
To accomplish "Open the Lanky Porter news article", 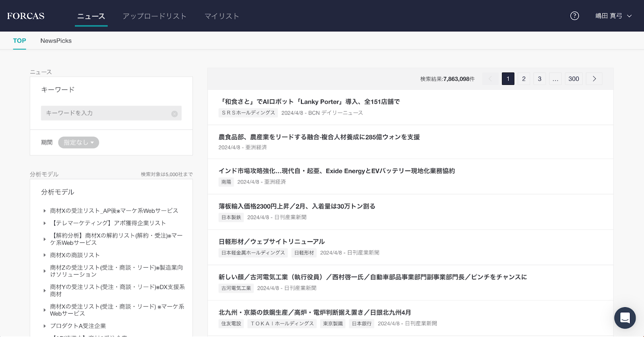I will 309,102.
